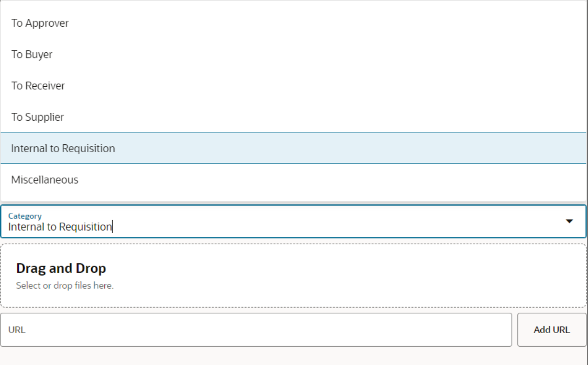
Task: Choose the "To Buyer" category option
Action: (31, 54)
